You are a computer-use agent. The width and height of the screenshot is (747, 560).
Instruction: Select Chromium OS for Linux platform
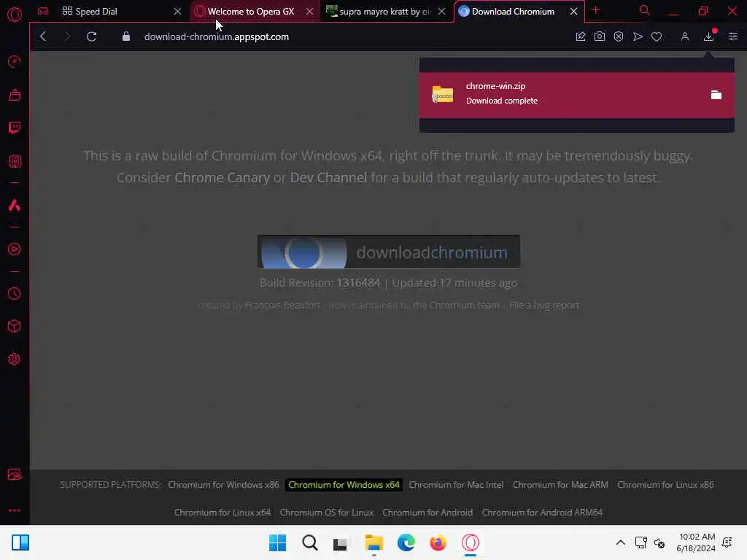[327, 513]
